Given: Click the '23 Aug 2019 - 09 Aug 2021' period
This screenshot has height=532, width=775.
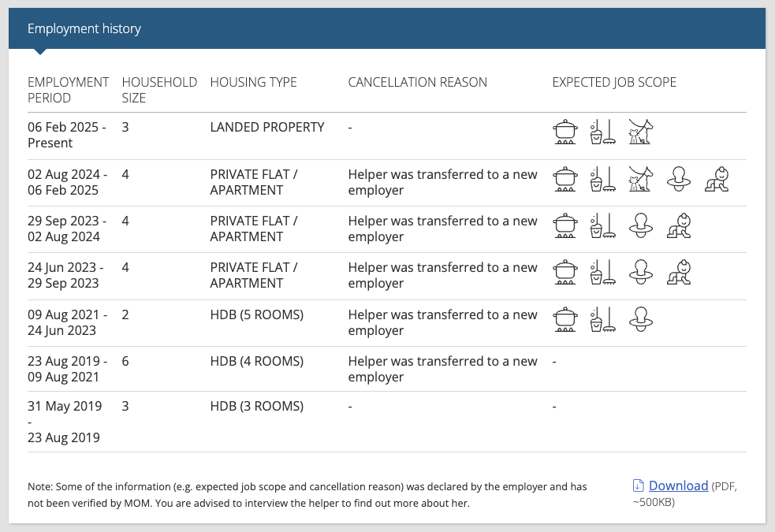Looking at the screenshot, I should click(67, 369).
